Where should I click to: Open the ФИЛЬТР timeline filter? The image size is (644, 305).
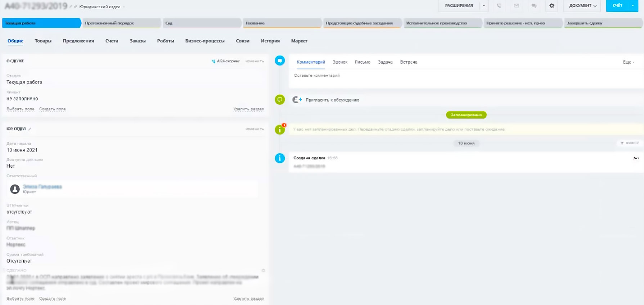630,143
